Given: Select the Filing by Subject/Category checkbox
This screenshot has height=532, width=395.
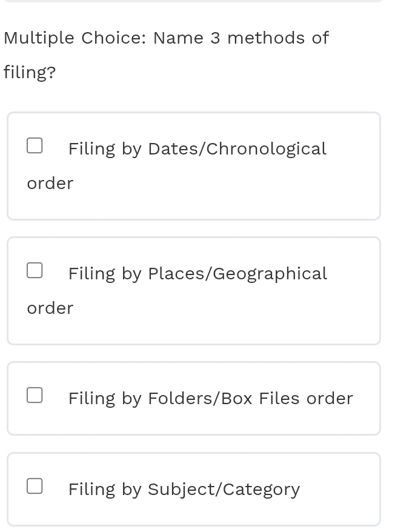Looking at the screenshot, I should [x=35, y=486].
